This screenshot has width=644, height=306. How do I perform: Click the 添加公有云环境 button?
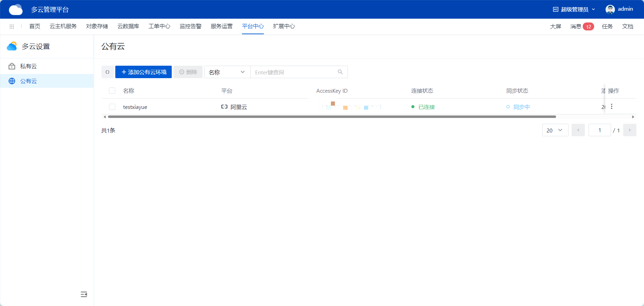click(143, 72)
